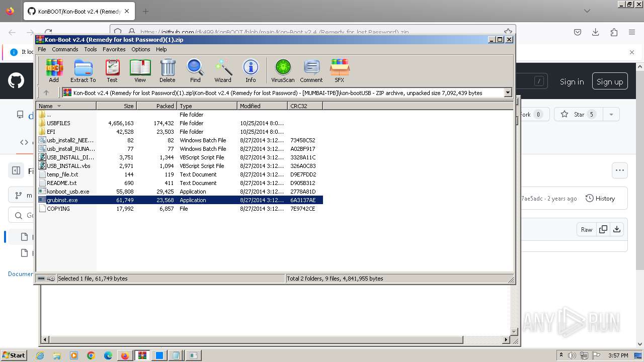
Task: Sort by the Packed column header
Action: click(156, 106)
